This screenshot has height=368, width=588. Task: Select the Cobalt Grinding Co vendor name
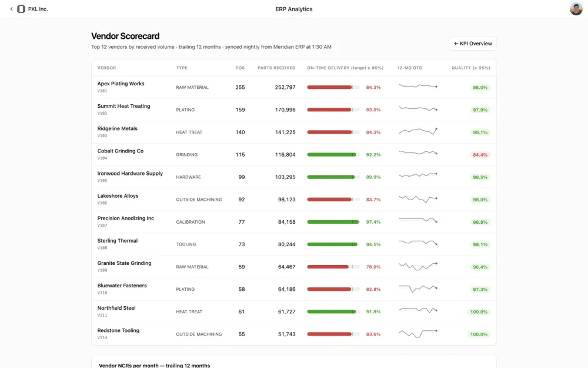click(121, 151)
